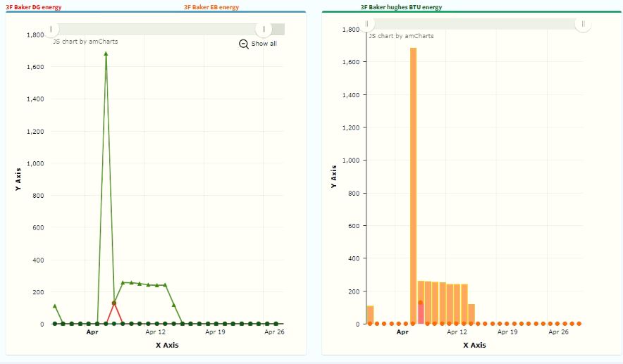Toggle the 3F Baker DG energy legend label
The width and height of the screenshot is (623, 364).
pos(34,7)
